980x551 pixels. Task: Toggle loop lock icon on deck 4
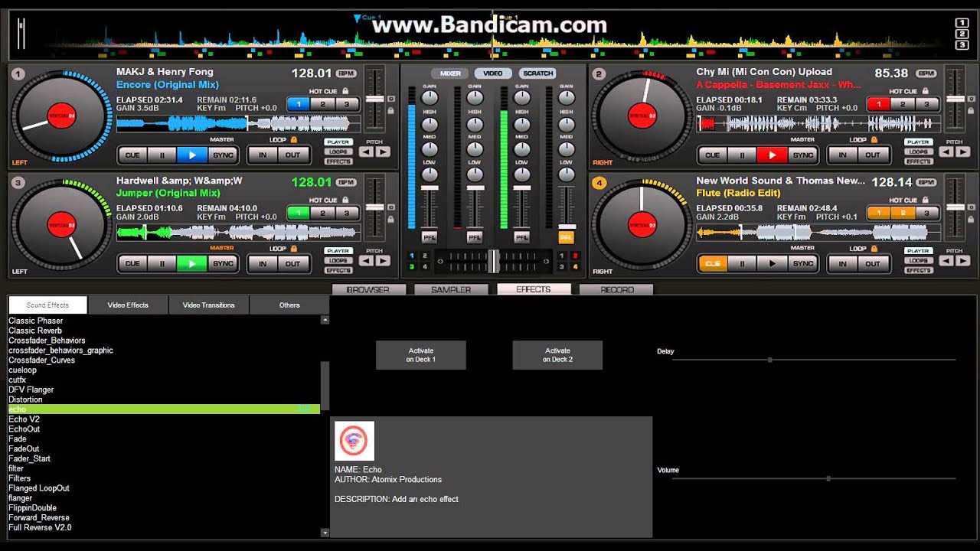pyautogui.click(x=873, y=249)
